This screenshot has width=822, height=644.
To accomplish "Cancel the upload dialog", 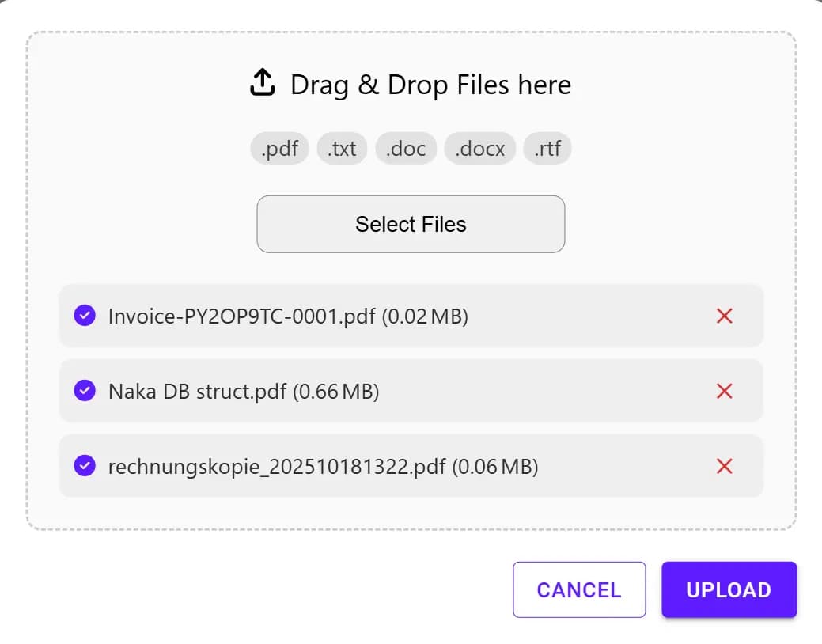I will 579,589.
